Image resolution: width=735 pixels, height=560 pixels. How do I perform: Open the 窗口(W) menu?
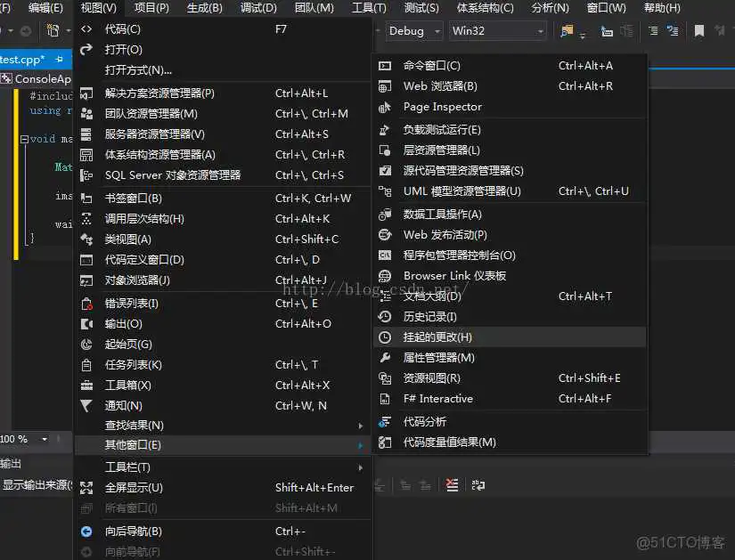(x=606, y=7)
